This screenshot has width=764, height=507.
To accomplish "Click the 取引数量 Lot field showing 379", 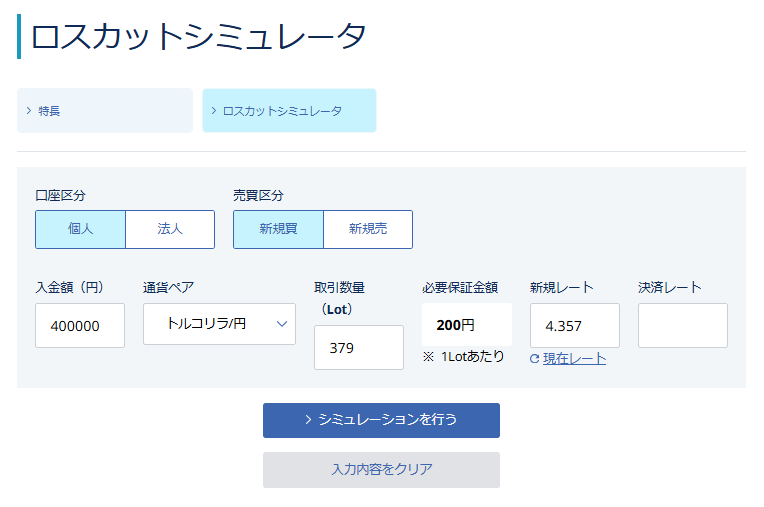I will pyautogui.click(x=359, y=348).
